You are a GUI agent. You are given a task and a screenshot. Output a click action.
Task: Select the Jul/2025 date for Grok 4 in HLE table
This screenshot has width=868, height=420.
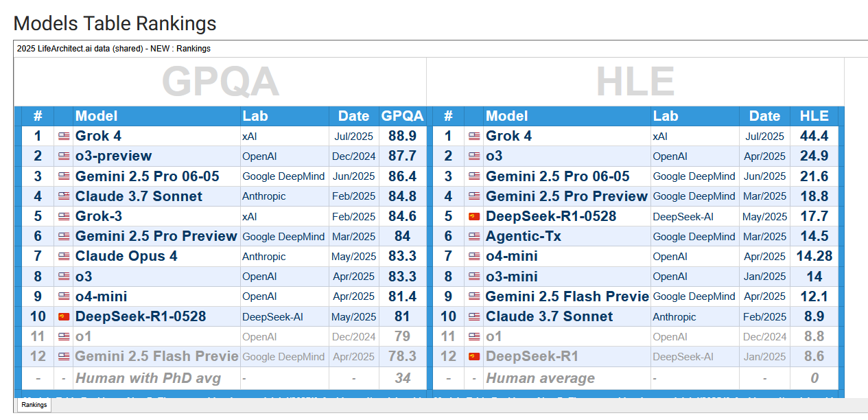(765, 137)
